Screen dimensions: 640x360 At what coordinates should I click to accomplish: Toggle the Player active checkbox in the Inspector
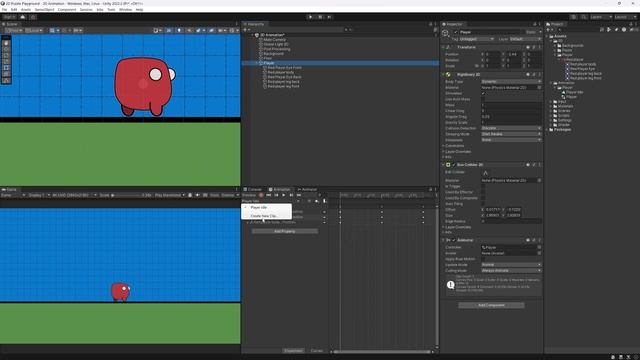coord(456,32)
